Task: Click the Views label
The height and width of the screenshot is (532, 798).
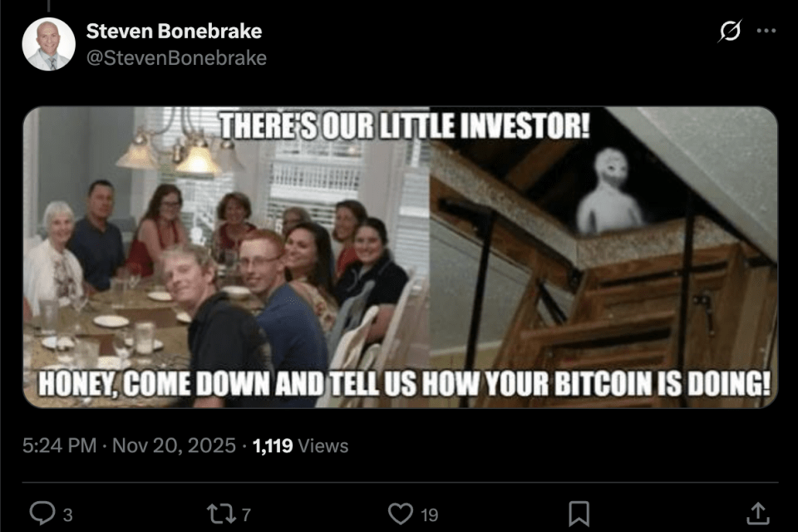Action: (323, 446)
